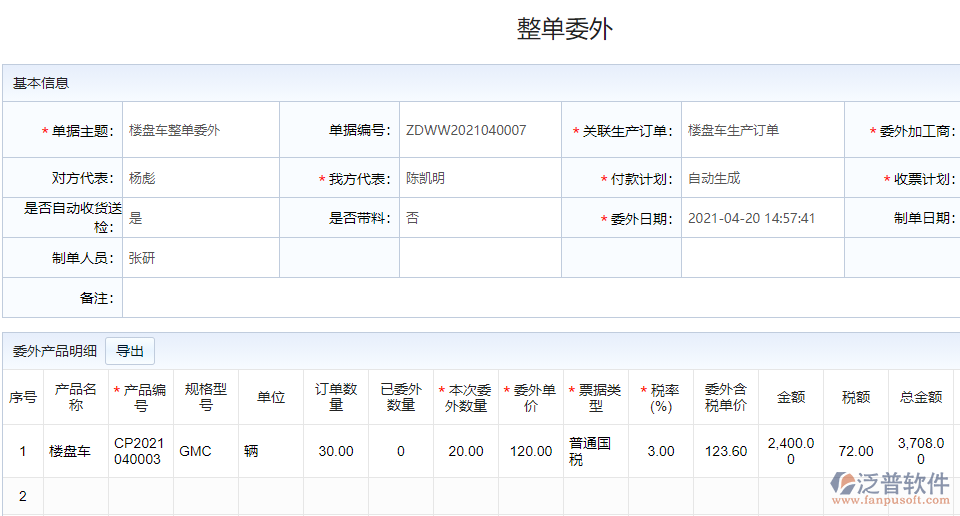Click the 产品编号 column header
The width and height of the screenshot is (960, 516).
[141, 397]
